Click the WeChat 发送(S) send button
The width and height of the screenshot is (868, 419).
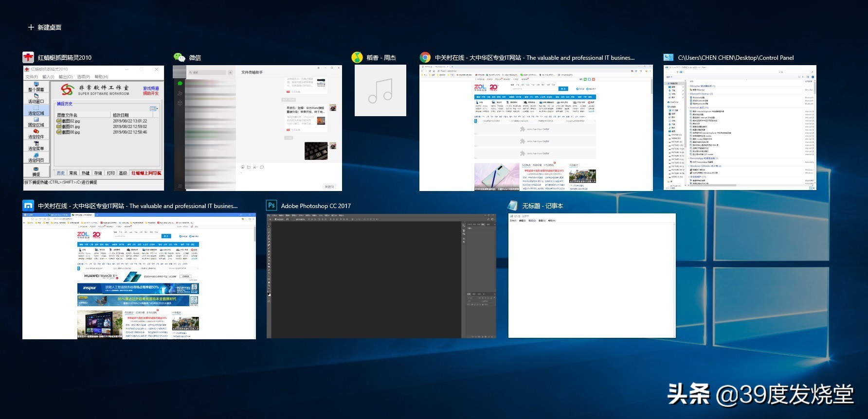click(x=329, y=187)
